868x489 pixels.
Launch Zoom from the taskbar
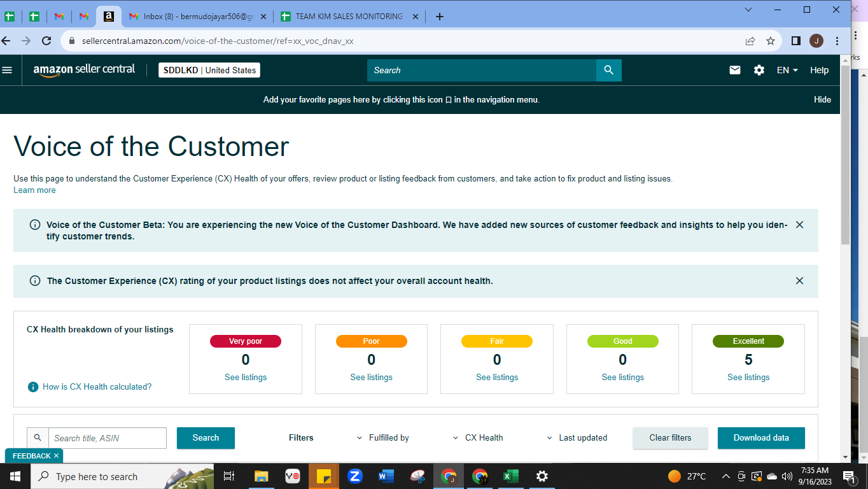pos(355,476)
